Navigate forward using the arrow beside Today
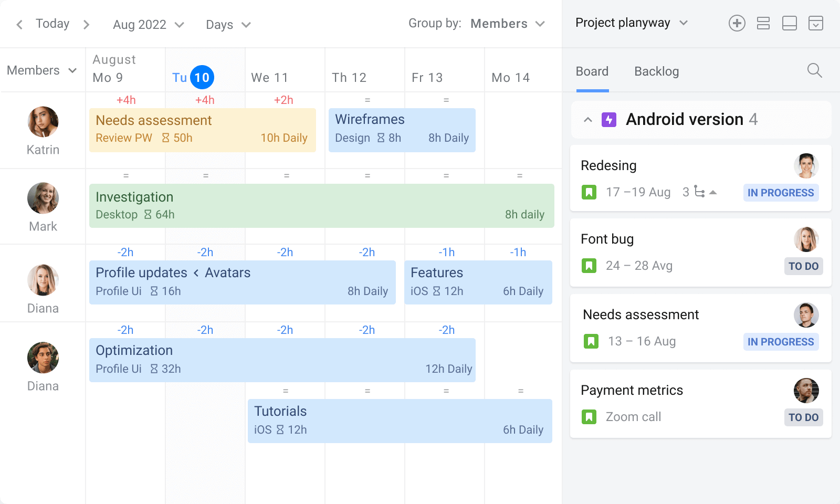 coord(86,24)
